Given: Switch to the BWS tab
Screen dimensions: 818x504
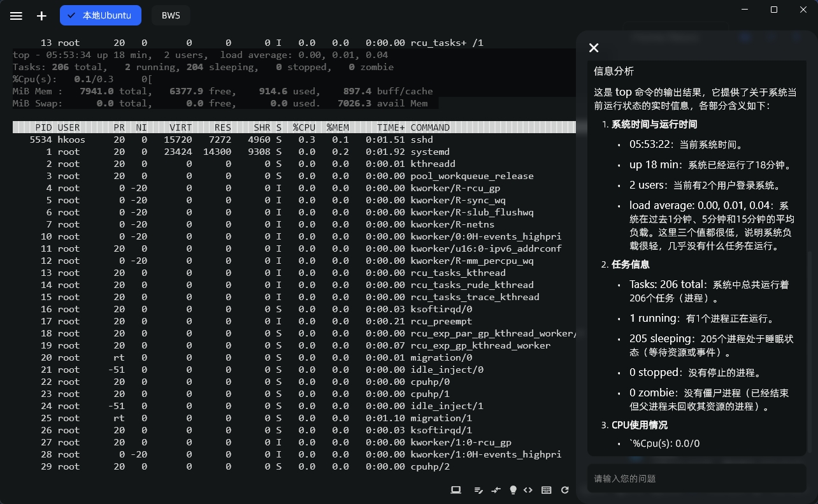Looking at the screenshot, I should point(171,16).
